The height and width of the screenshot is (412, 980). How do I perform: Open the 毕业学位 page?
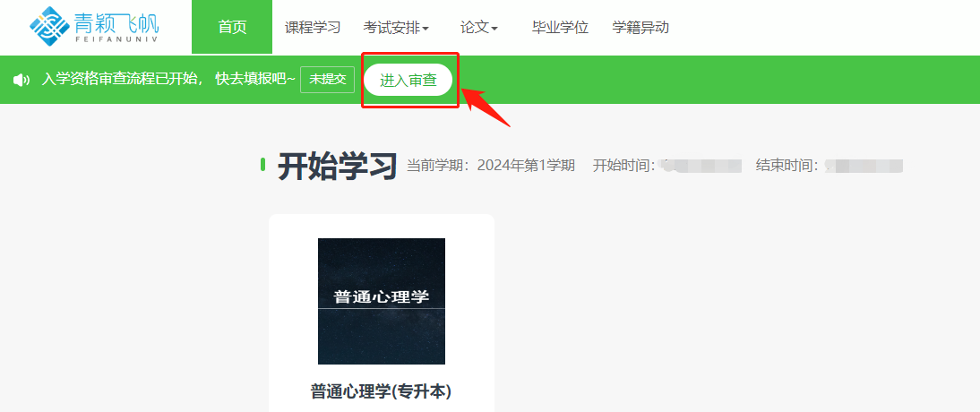click(560, 28)
